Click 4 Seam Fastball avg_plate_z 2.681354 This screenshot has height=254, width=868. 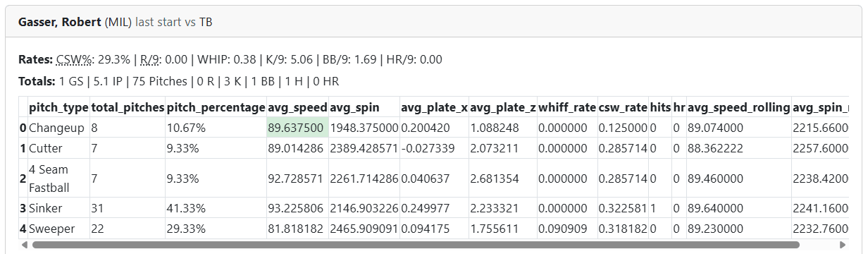point(503,179)
